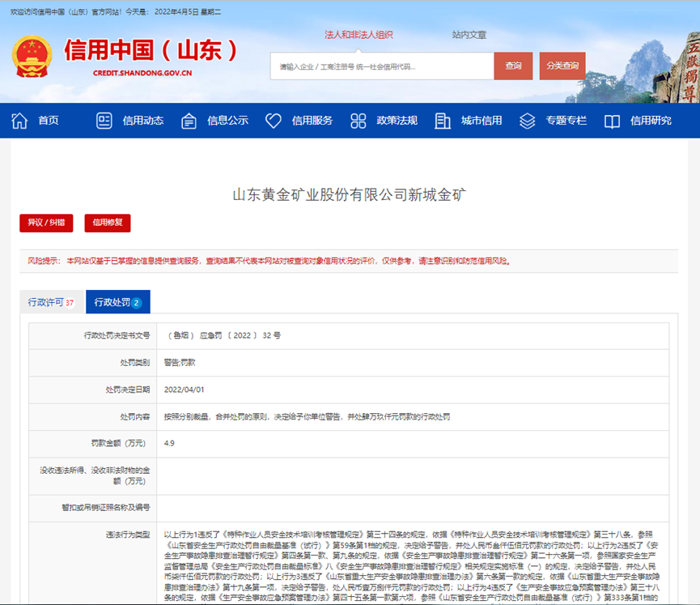The width and height of the screenshot is (700, 605).
Task: Click the 分类查询 button
Action: [562, 65]
